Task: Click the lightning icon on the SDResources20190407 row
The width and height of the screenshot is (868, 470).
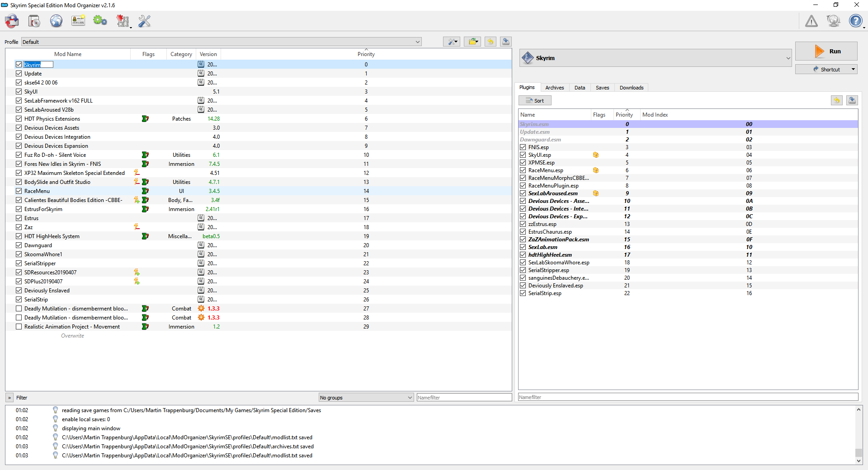Action: tap(137, 272)
